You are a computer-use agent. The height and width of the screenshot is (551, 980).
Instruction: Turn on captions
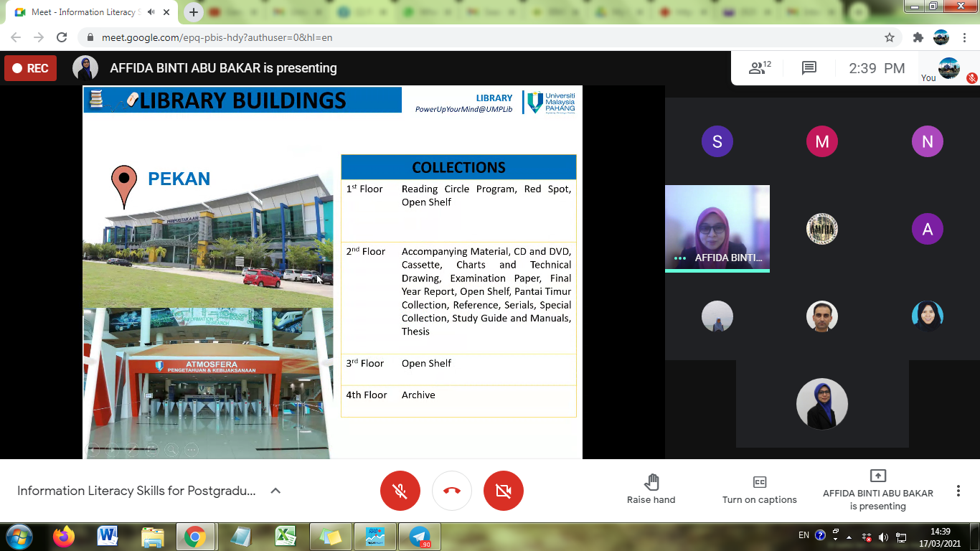point(760,490)
